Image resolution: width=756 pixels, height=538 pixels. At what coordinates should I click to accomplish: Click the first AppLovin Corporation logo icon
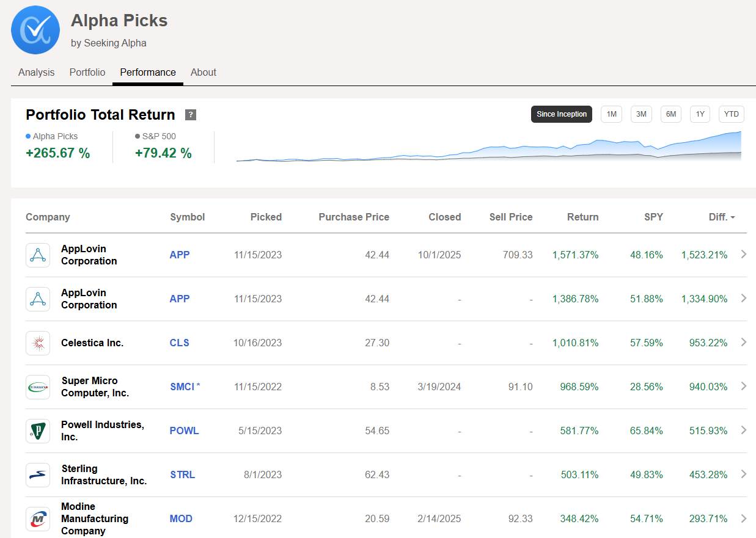point(38,255)
